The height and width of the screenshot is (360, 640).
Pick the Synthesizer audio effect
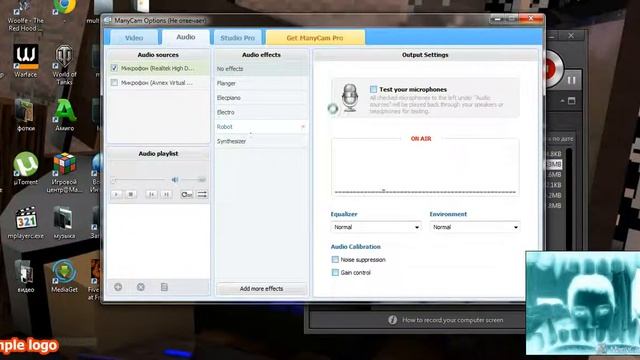tap(261, 141)
